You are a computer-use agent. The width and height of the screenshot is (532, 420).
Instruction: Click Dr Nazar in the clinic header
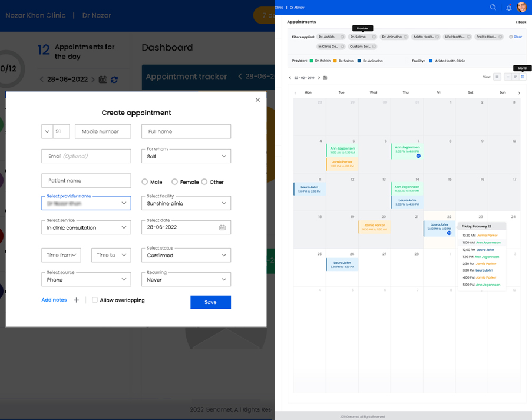[x=97, y=15]
